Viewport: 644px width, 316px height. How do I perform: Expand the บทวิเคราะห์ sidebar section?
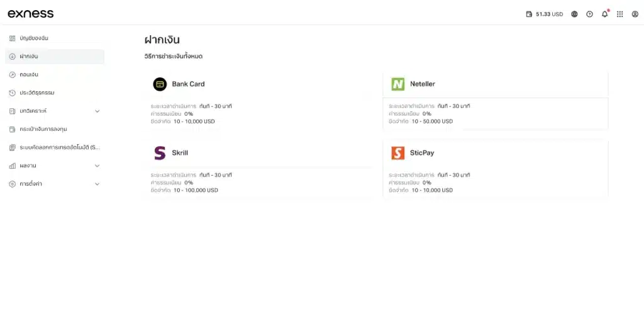coord(97,111)
